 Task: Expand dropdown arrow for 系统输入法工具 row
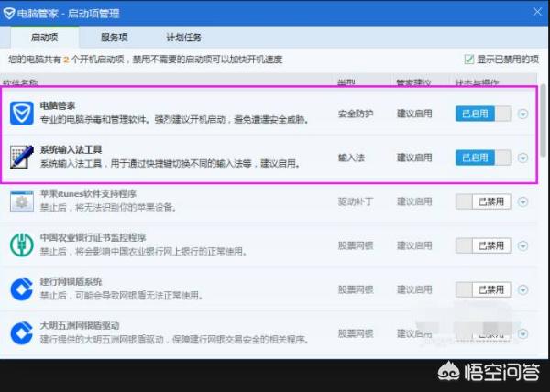tap(522, 158)
